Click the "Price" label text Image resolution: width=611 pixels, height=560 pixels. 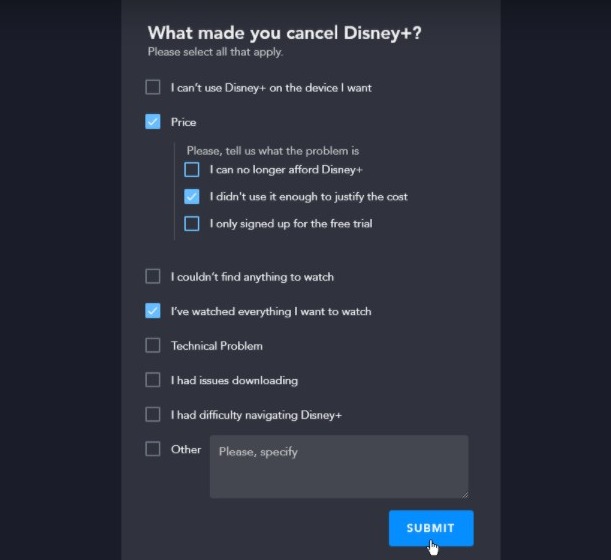[183, 122]
